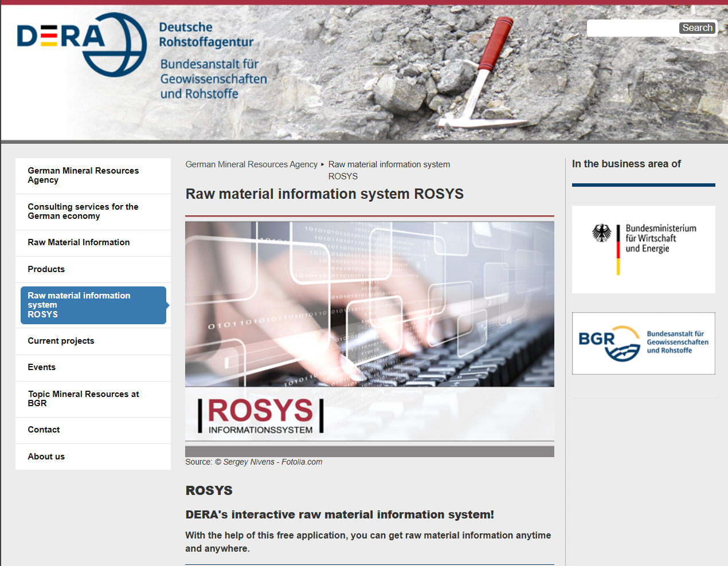The height and width of the screenshot is (566, 728).
Task: Click Deutsche Rohstoffagentur header text
Action: [x=206, y=34]
